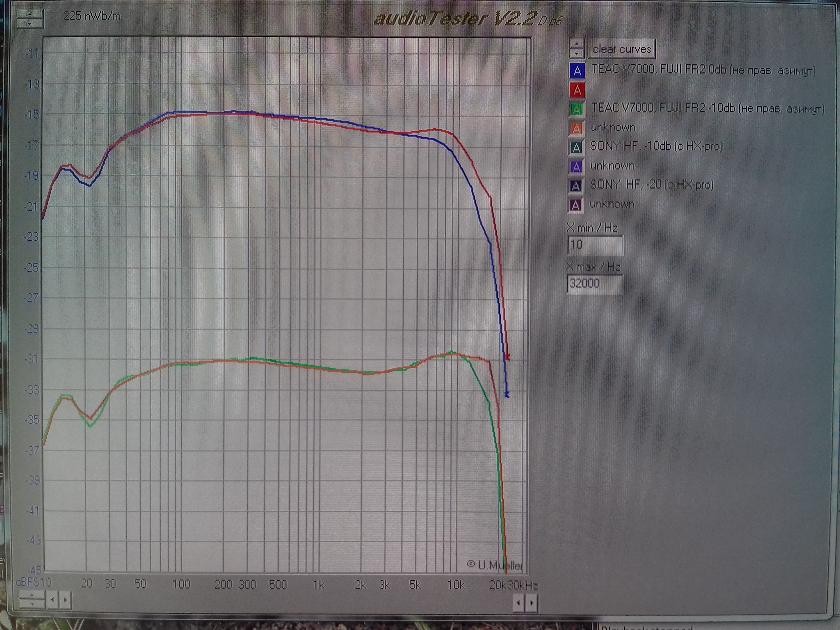Click bottom-left up arrow under dBFS label
Image resolution: width=840 pixels, height=630 pixels.
[x=32, y=594]
